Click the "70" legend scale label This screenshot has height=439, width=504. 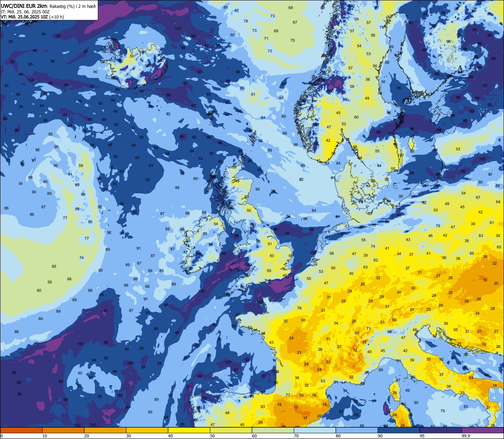(296, 436)
